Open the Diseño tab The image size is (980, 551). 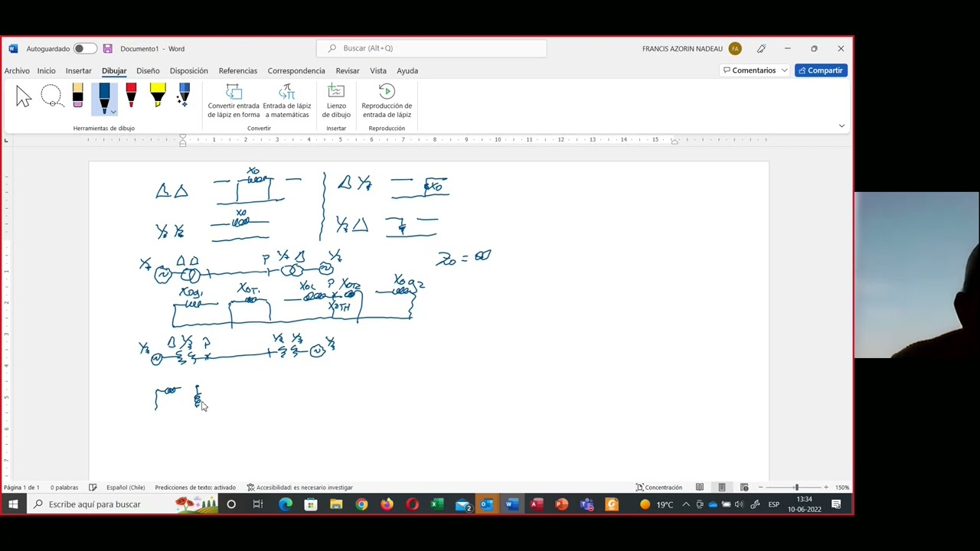coord(148,70)
